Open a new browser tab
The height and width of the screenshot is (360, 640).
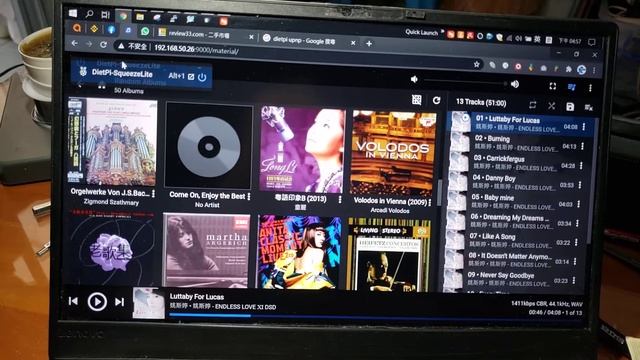point(369,43)
